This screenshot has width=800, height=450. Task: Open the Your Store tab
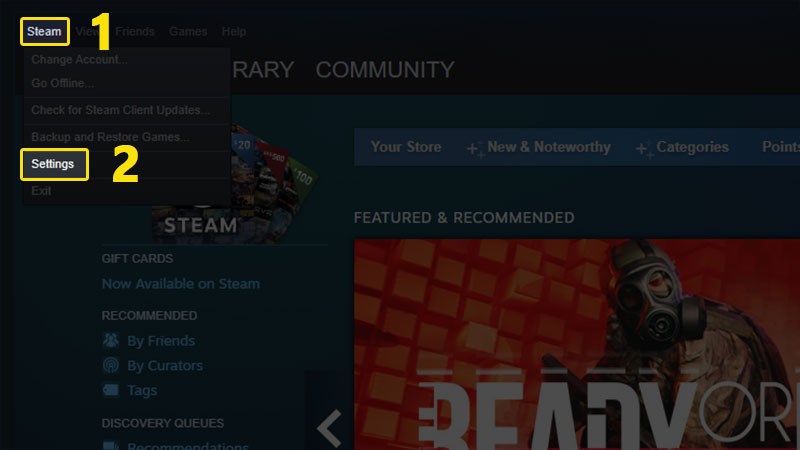pos(406,147)
